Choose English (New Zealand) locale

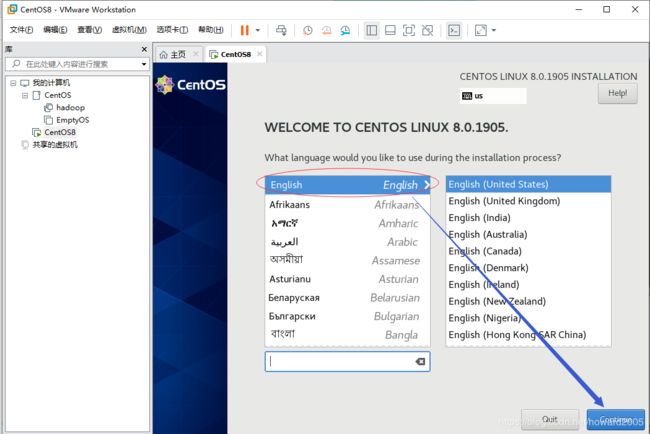tap(528, 301)
